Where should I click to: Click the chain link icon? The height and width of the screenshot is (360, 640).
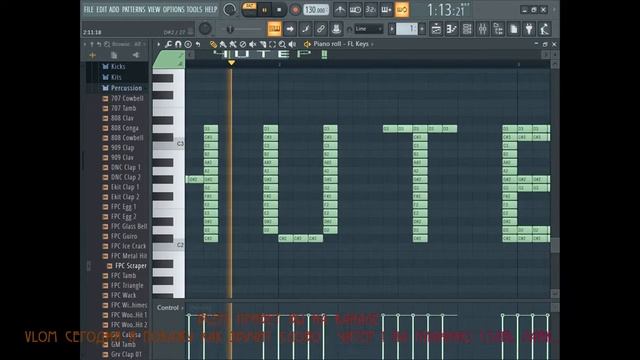[321, 29]
